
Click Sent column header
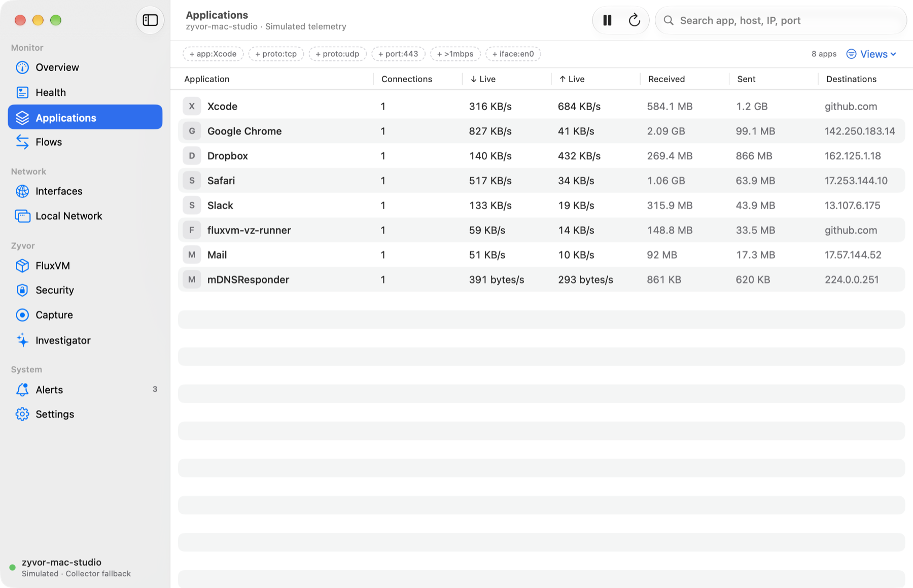(746, 79)
